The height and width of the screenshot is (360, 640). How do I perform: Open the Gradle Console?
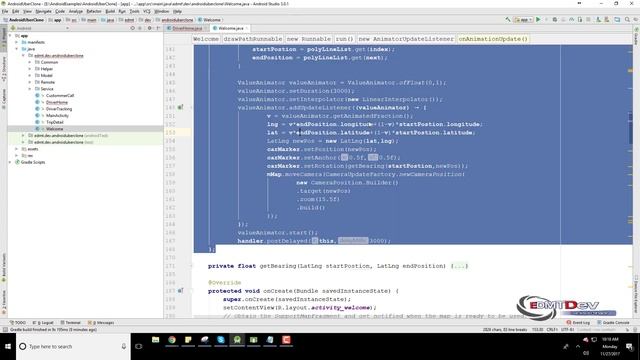tap(613, 322)
